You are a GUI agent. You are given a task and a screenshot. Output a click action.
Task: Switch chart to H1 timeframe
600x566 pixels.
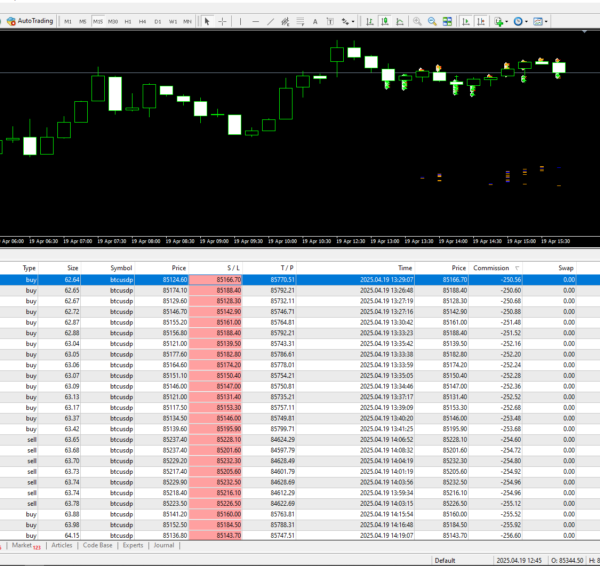click(128, 20)
